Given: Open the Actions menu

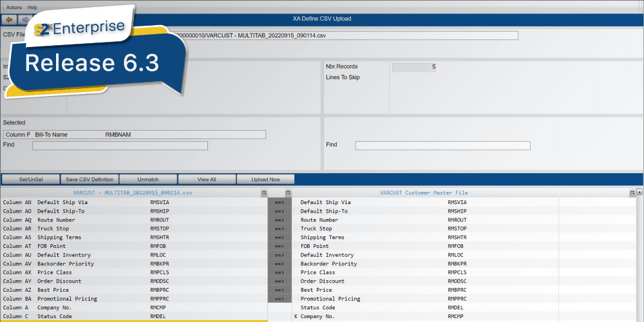Looking at the screenshot, I should point(14,7).
